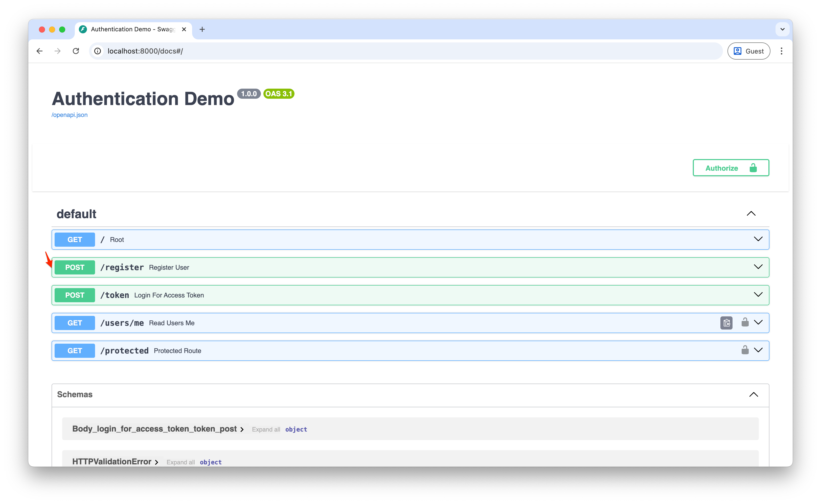Image resolution: width=821 pixels, height=504 pixels.
Task: Click the lock icon on /users/me row
Action: coord(745,322)
